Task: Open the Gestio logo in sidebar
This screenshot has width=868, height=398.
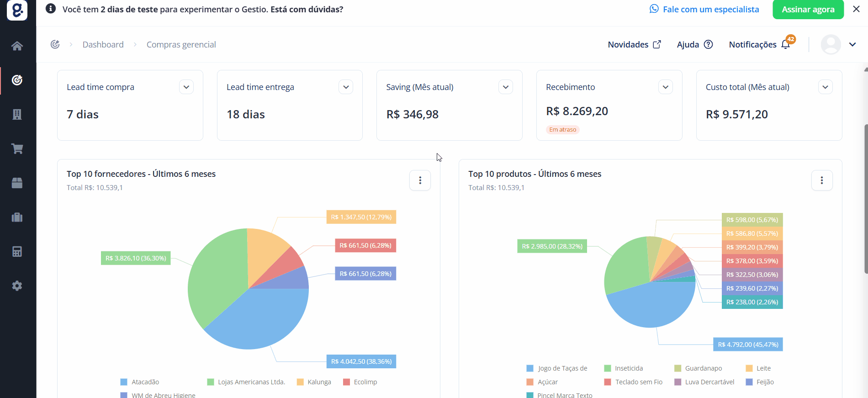Action: (x=17, y=9)
